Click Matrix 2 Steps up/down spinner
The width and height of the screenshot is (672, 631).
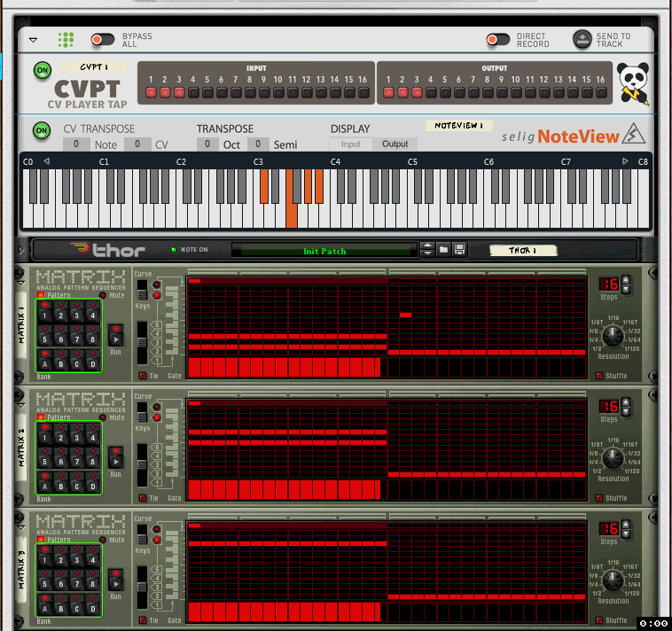(x=626, y=407)
